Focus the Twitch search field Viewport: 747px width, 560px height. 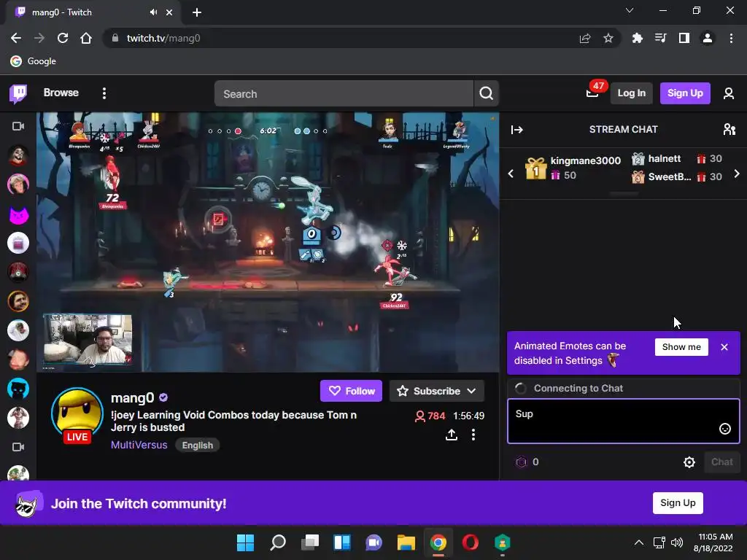[x=344, y=94]
